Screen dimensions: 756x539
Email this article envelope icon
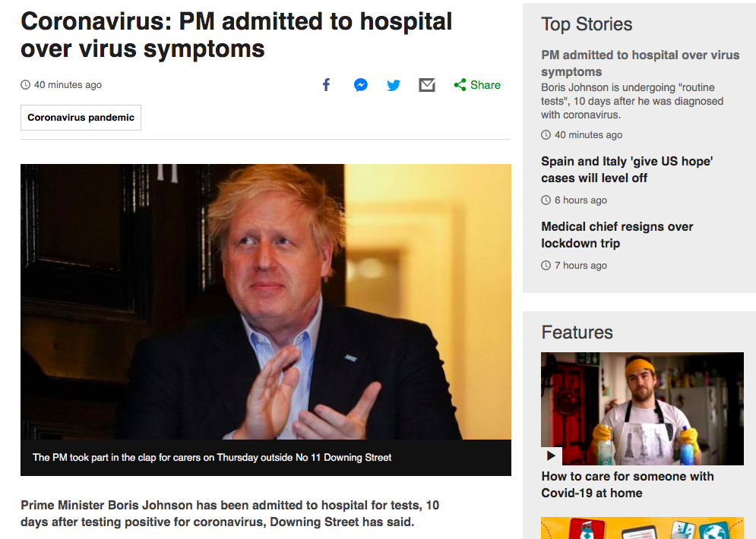pyautogui.click(x=427, y=85)
